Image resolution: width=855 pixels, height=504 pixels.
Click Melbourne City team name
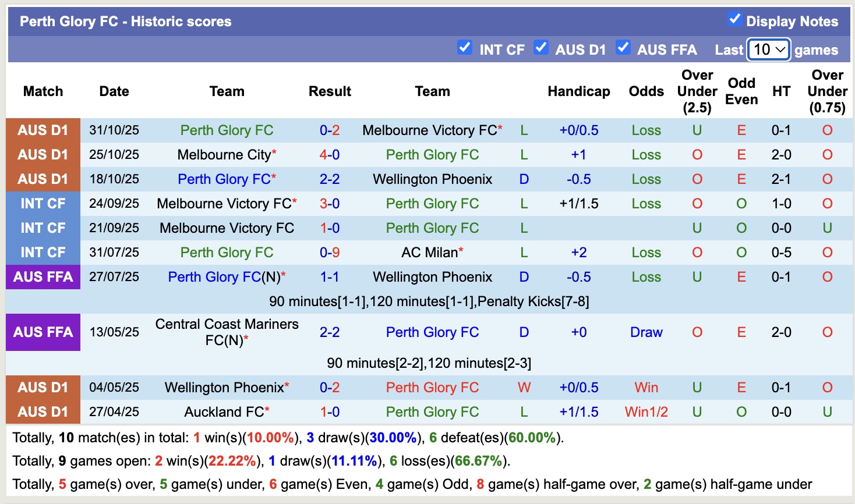tap(222, 154)
